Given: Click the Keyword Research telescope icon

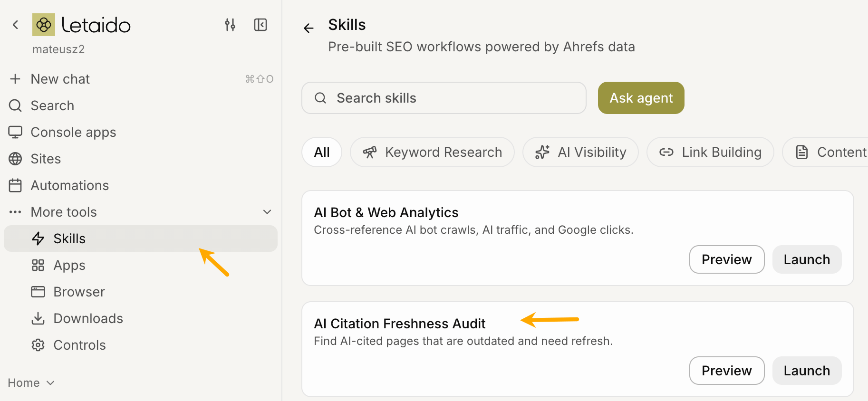Looking at the screenshot, I should (370, 152).
